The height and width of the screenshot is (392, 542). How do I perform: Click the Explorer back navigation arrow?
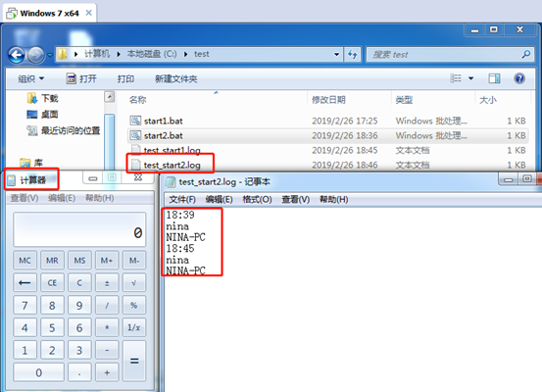coord(17,55)
